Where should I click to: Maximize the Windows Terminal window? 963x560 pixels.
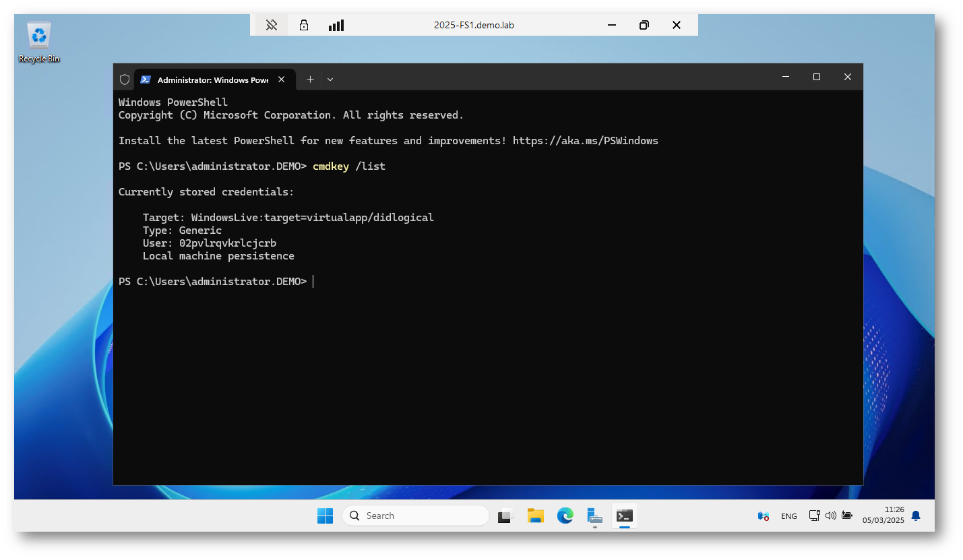[817, 77]
